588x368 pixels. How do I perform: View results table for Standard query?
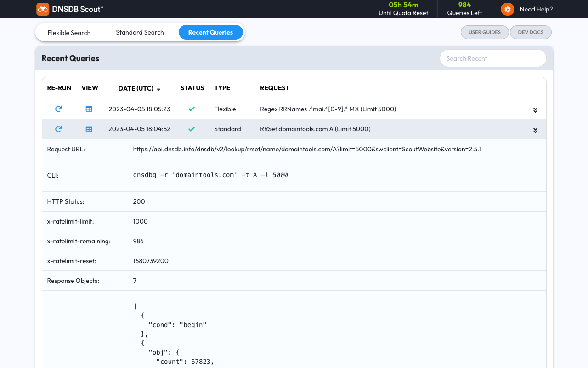[x=89, y=129]
